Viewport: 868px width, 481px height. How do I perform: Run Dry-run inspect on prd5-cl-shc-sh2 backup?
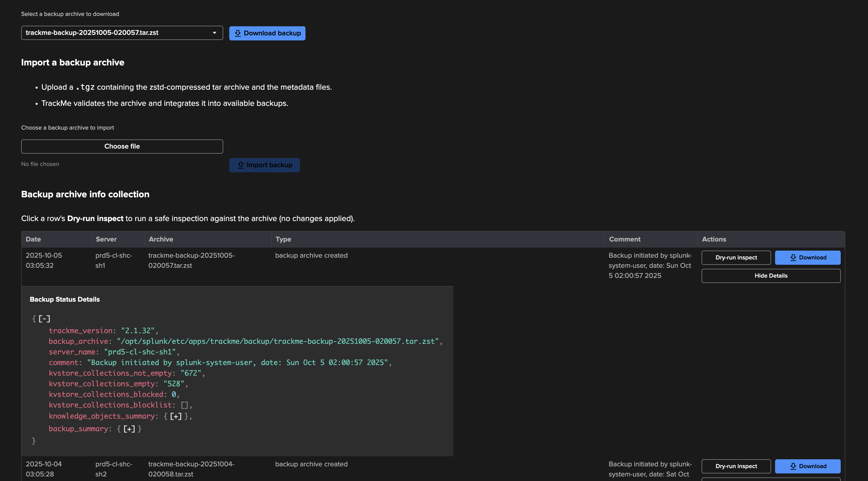736,466
